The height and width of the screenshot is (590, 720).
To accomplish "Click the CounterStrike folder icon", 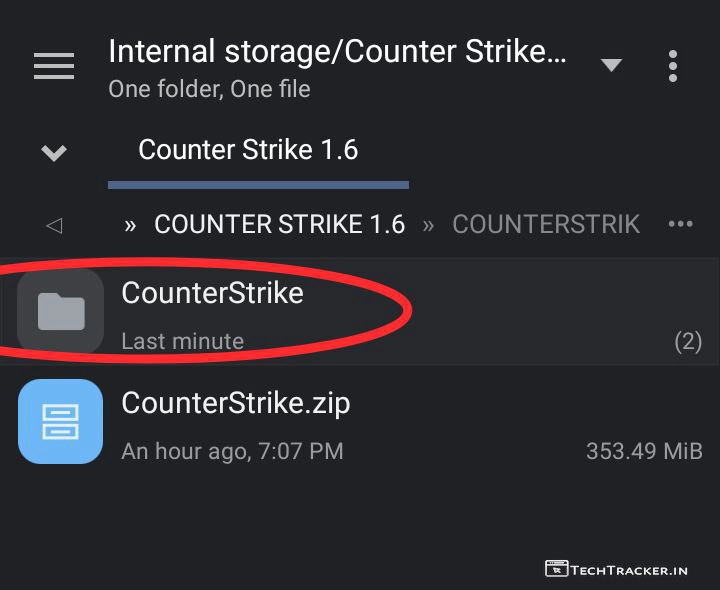I will tap(60, 311).
